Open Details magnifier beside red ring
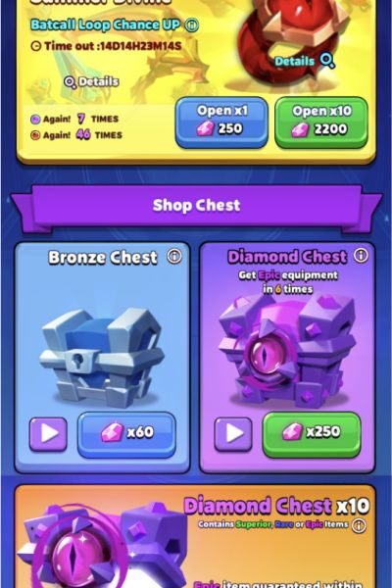Viewport: 392px width, 588px height. coord(327,61)
